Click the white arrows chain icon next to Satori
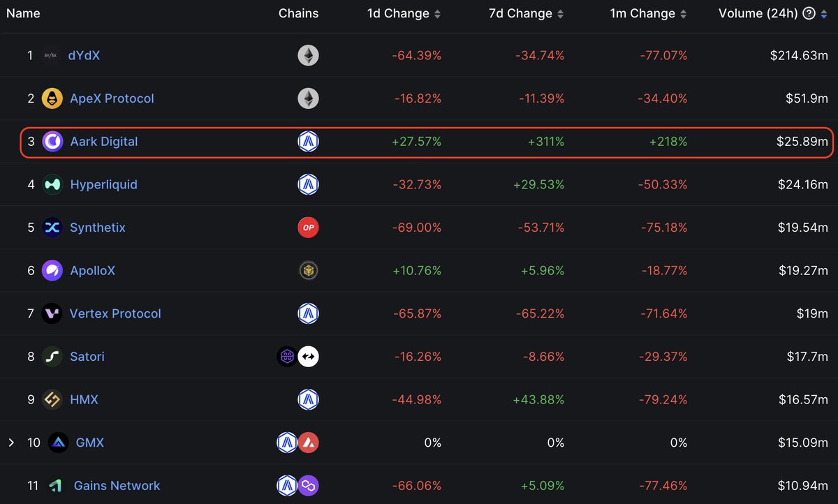 pyautogui.click(x=308, y=356)
